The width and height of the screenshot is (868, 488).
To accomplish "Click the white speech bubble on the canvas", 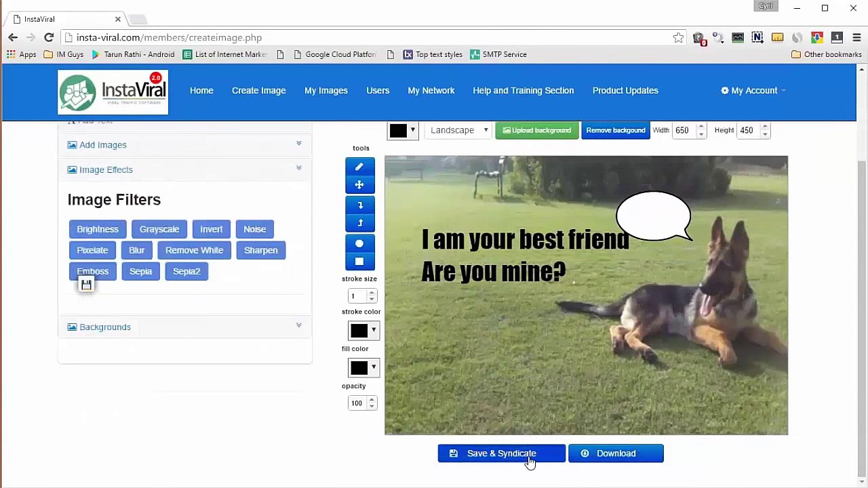I will point(653,216).
